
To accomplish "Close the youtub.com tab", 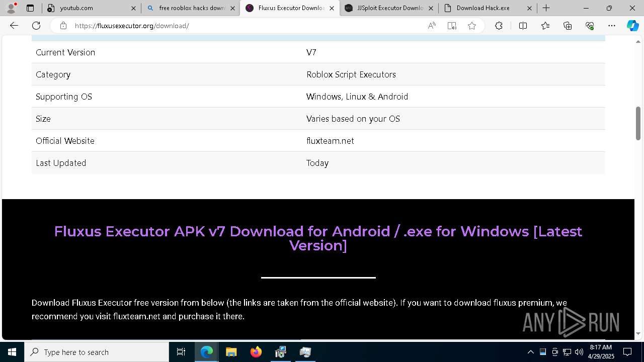I will (133, 8).
